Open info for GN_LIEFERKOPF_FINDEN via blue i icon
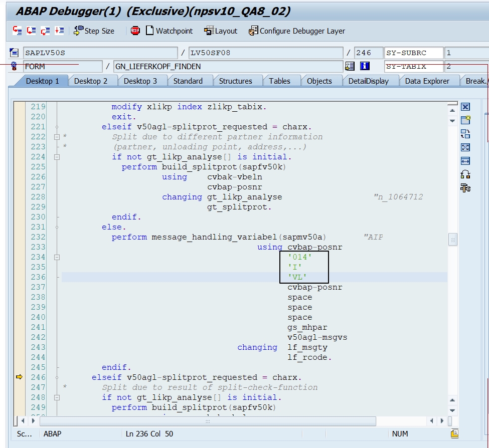 [365, 66]
